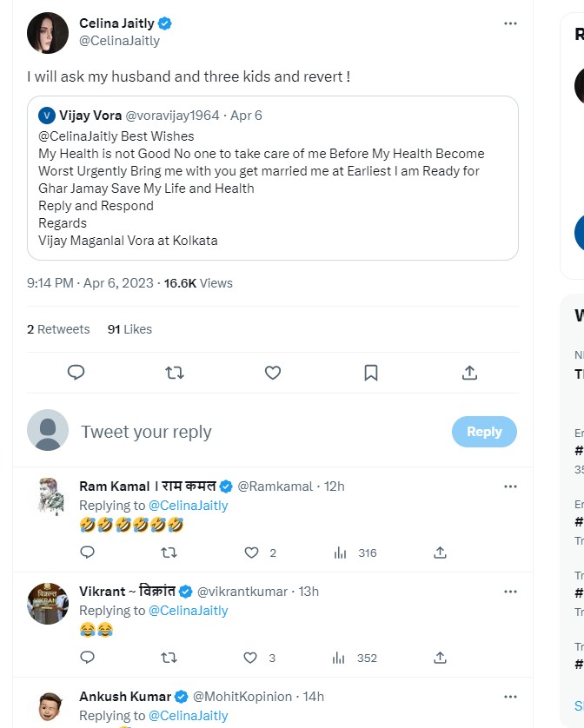584x728 pixels.
Task: Open the 2 Retweets list
Action: click(x=58, y=329)
